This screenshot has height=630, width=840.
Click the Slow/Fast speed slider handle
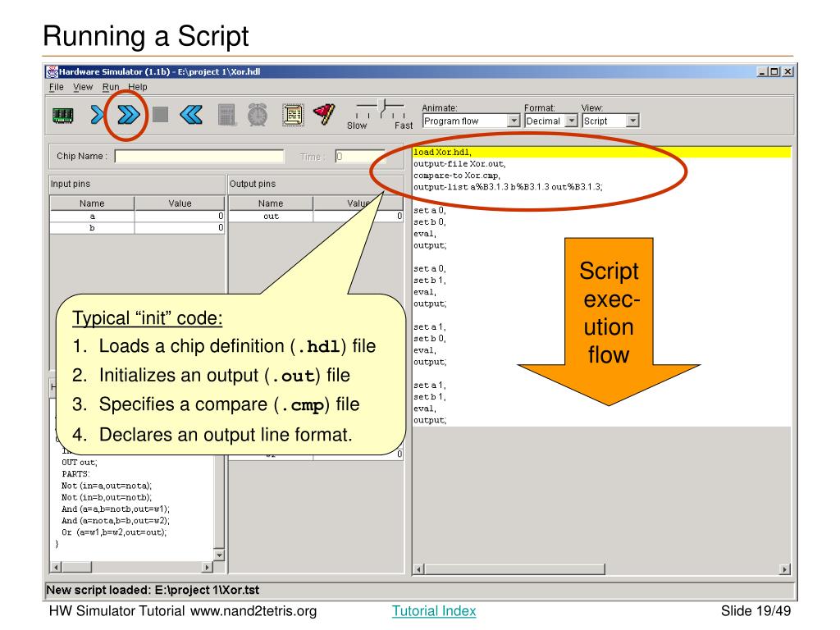tap(381, 105)
